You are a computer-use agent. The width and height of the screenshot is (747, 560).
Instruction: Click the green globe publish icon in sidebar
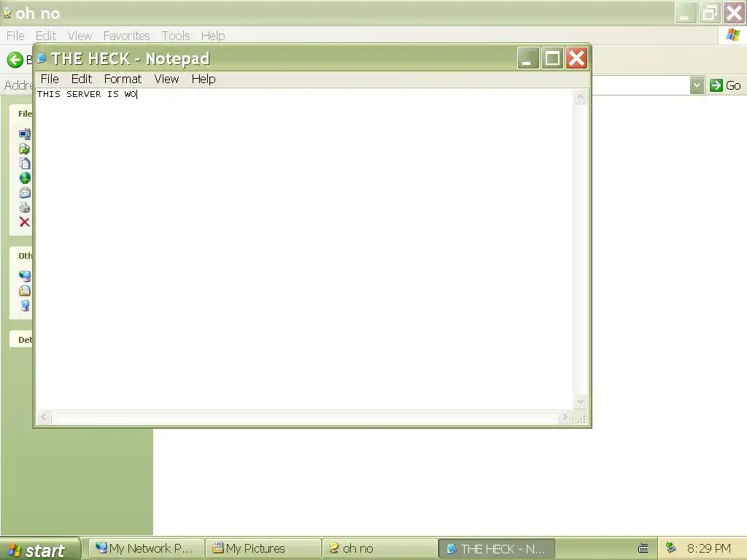pos(25,178)
